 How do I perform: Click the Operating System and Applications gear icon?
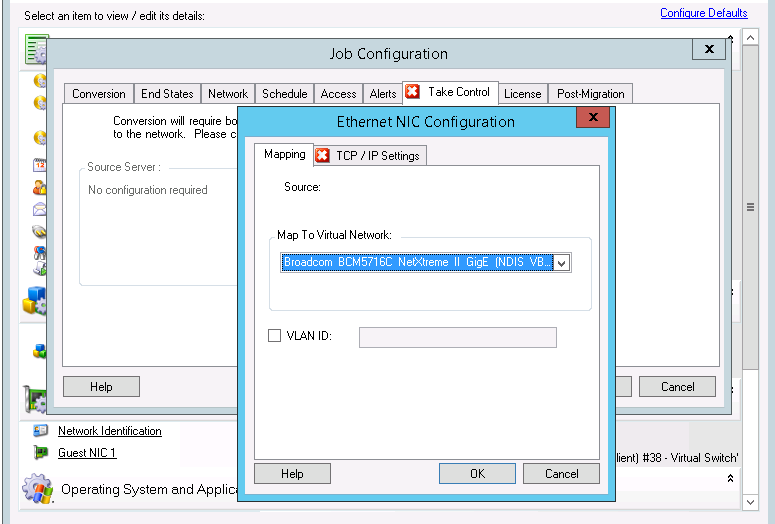[x=38, y=488]
